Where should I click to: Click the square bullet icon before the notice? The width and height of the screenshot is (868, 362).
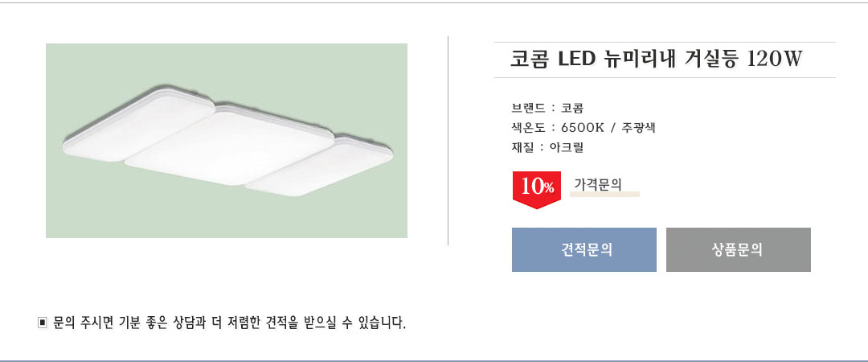(x=43, y=323)
